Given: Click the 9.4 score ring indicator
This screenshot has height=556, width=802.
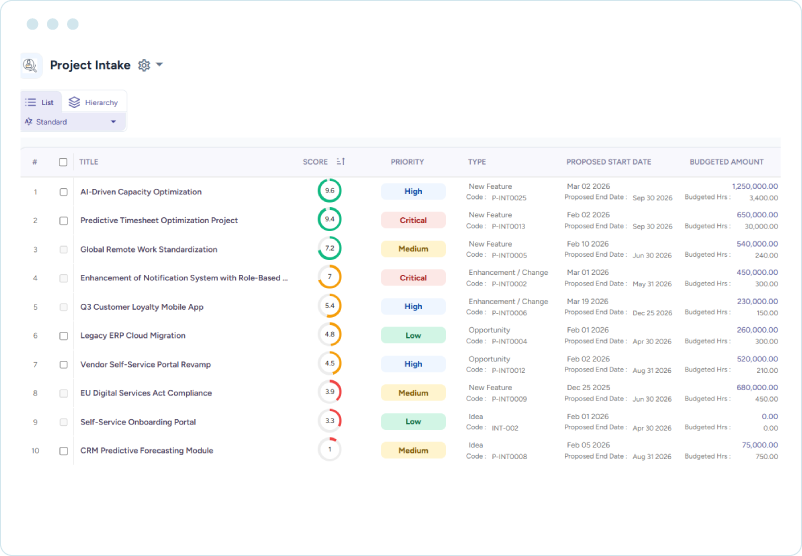Looking at the screenshot, I should pyautogui.click(x=329, y=219).
